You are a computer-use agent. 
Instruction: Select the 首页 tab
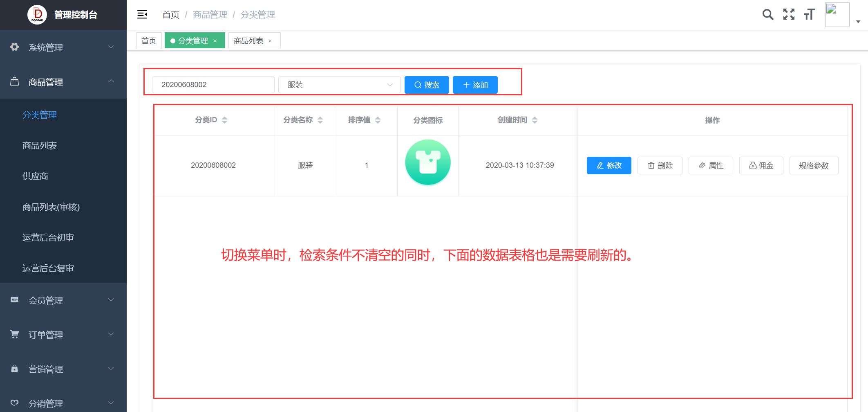click(149, 41)
